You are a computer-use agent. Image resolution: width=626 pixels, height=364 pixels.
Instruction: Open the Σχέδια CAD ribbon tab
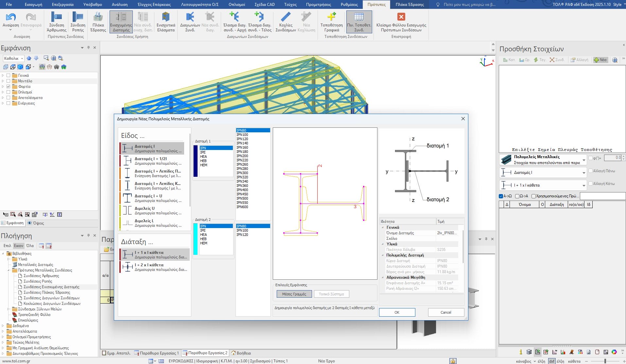click(x=264, y=5)
